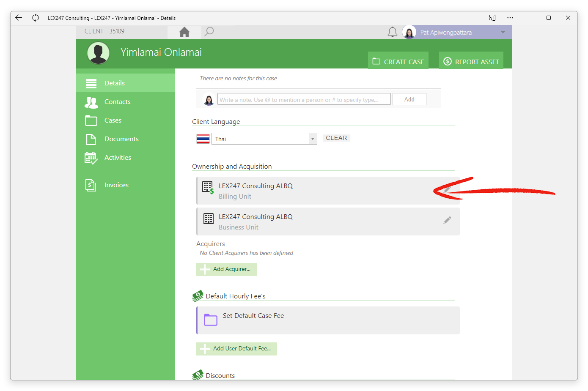This screenshot has height=391, width=588.
Task: Edit the Business Unit entry
Action: coord(447,220)
